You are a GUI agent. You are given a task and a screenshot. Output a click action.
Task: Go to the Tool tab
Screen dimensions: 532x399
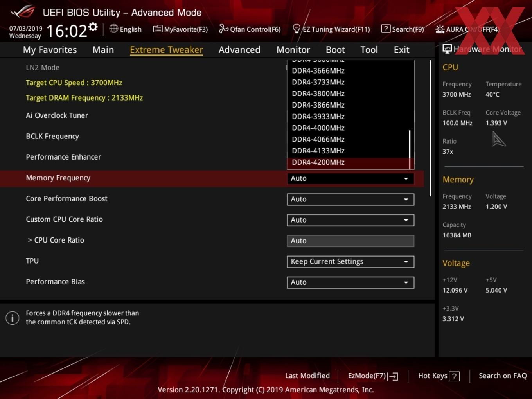point(369,50)
